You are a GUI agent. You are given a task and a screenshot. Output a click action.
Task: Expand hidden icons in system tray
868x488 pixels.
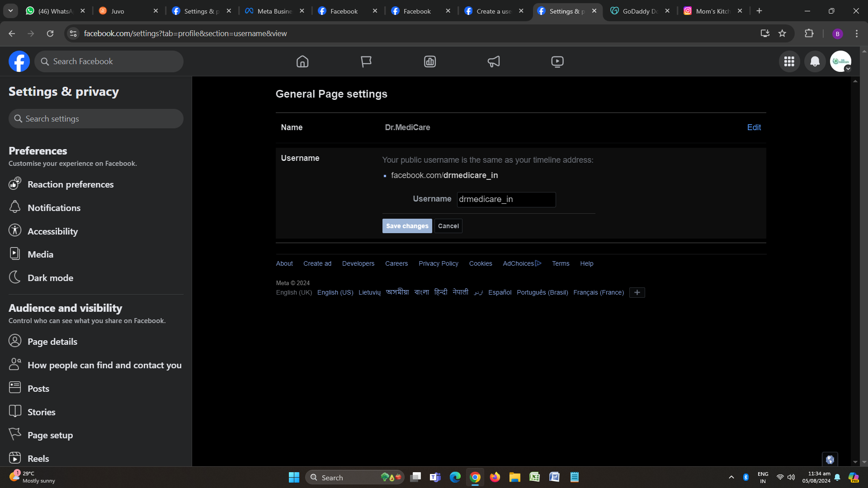(731, 477)
